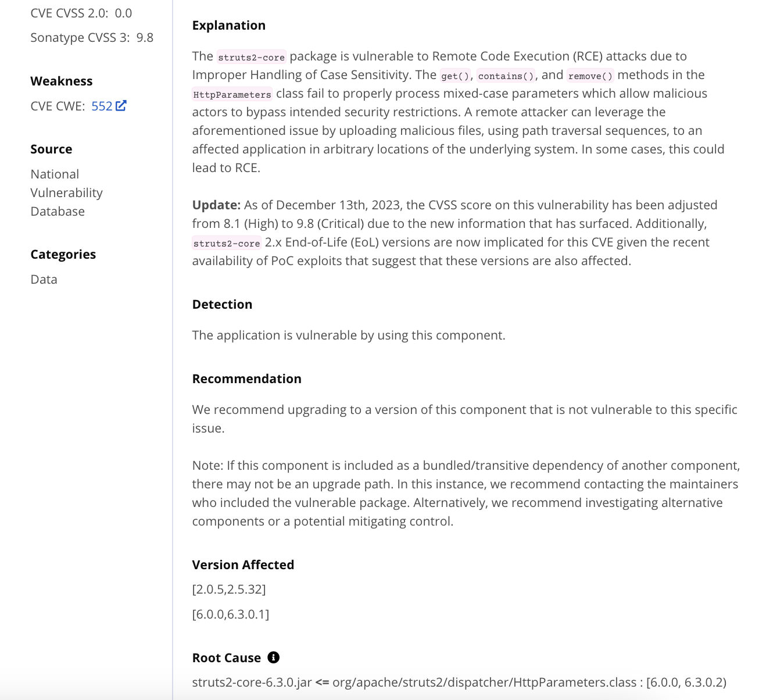Click the Weakness sidebar heading
Screen dimensions: 759x700
coord(62,81)
